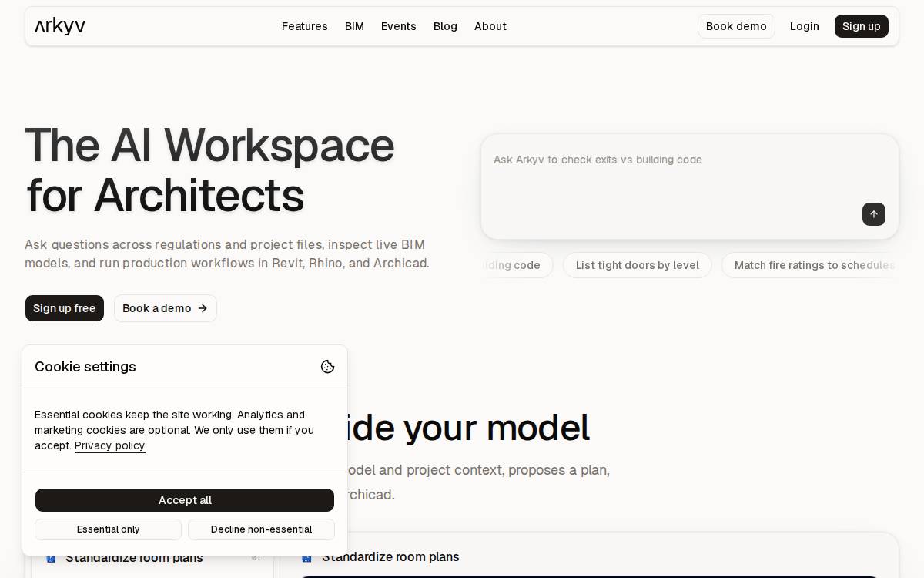Image resolution: width=924 pixels, height=578 pixels.
Task: Click the Sign up free button
Action: (x=65, y=308)
